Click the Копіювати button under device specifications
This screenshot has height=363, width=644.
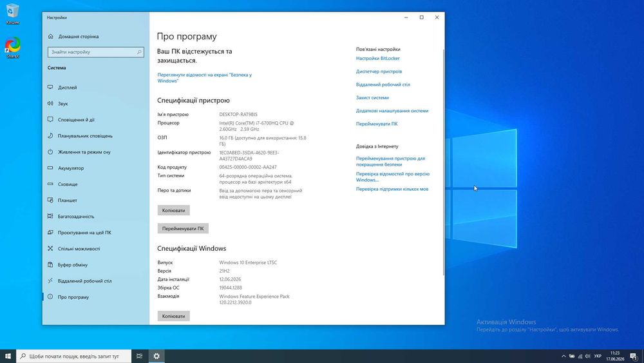[173, 210]
